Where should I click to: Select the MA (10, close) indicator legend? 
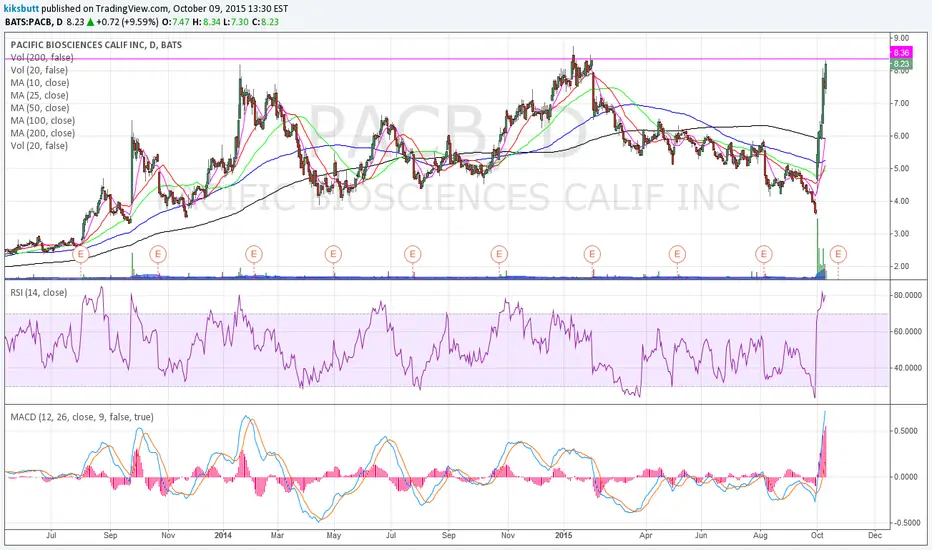click(x=40, y=83)
